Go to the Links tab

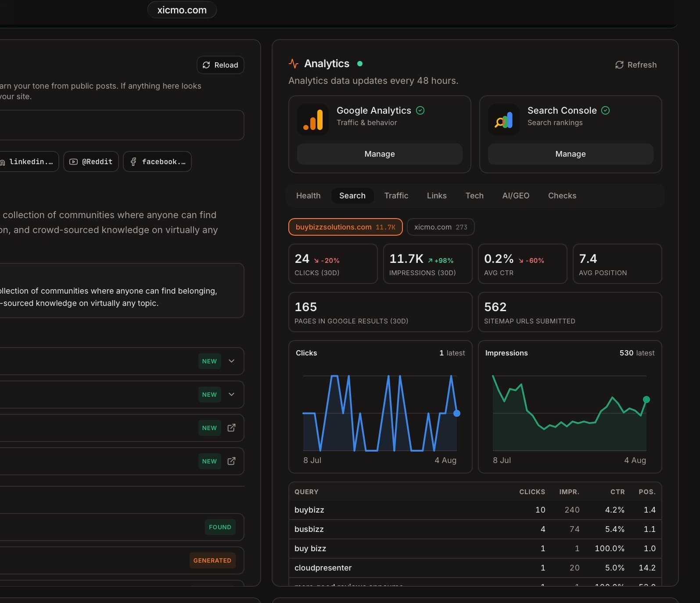pos(437,196)
